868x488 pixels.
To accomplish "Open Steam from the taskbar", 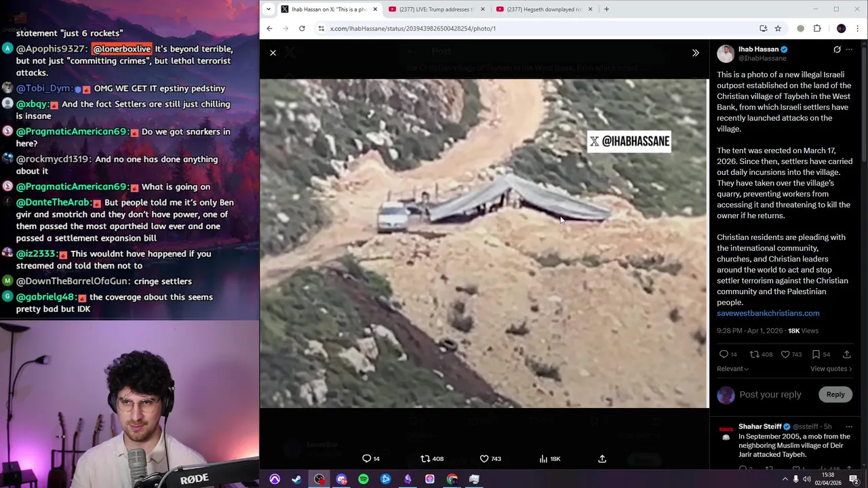I will 296,479.
